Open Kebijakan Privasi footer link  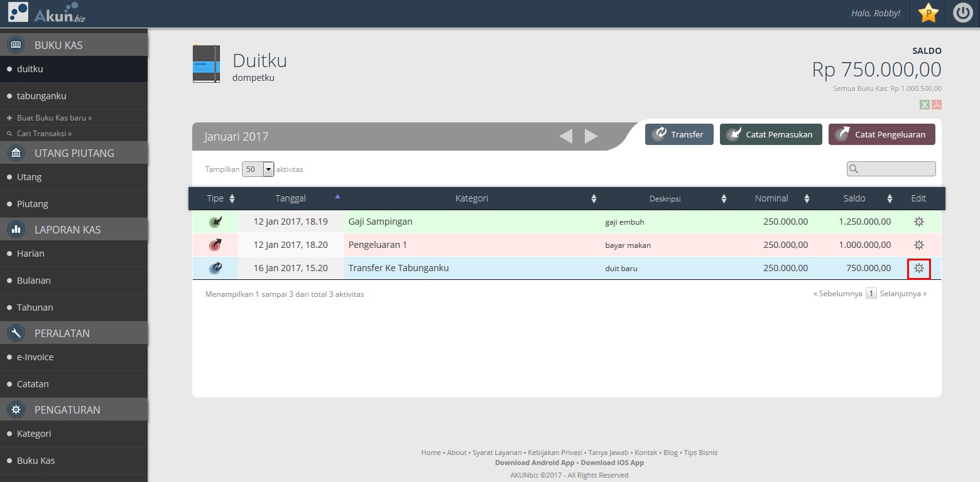click(x=555, y=453)
